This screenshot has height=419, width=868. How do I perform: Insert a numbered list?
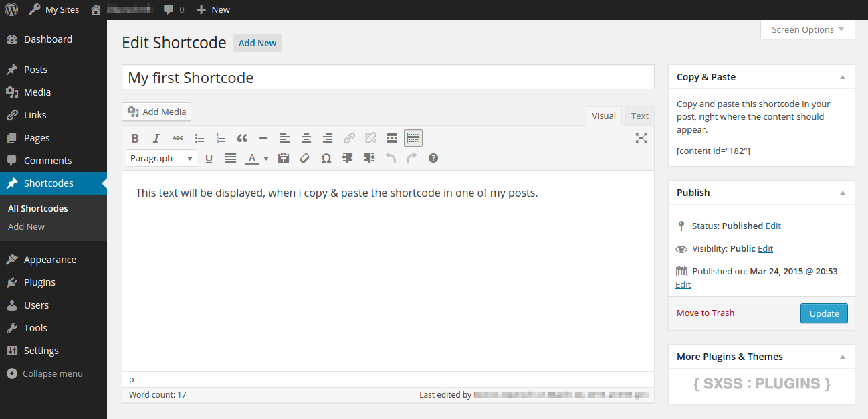point(221,138)
